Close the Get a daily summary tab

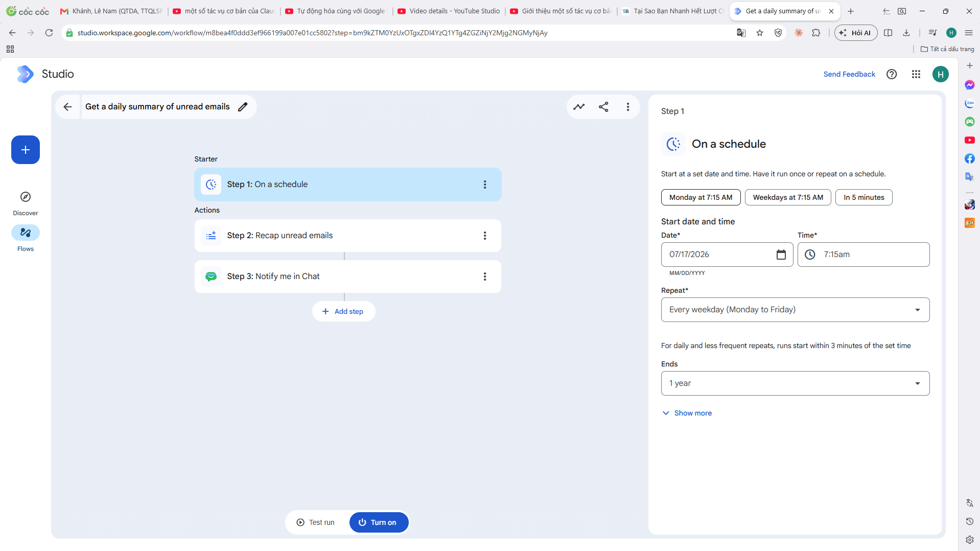(x=831, y=11)
